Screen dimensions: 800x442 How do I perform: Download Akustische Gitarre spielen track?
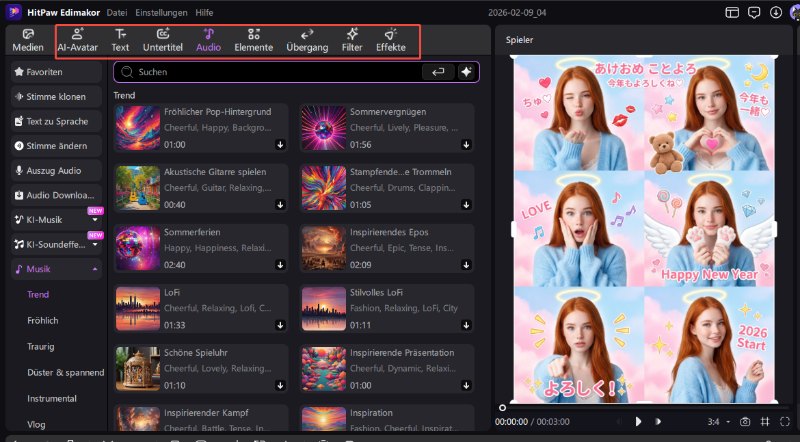[280, 205]
